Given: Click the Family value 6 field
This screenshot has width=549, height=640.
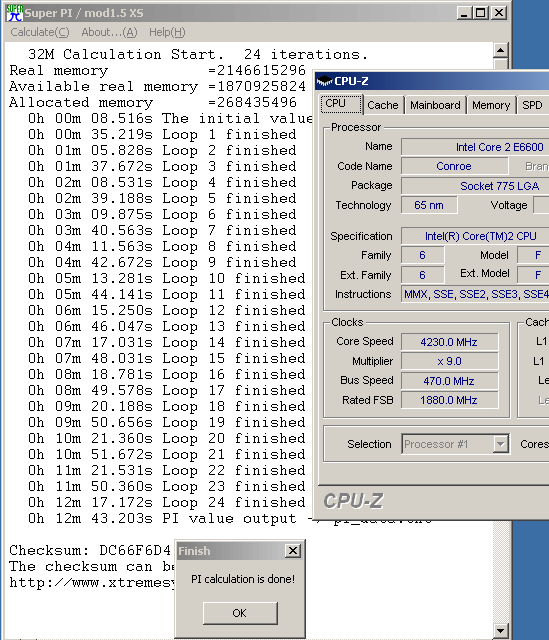Looking at the screenshot, I should (423, 256).
